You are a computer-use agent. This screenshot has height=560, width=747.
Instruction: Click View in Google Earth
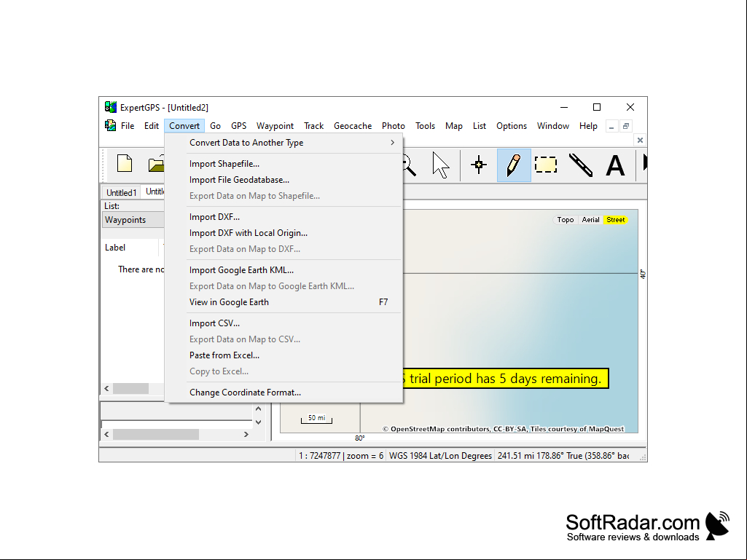[x=284, y=302]
